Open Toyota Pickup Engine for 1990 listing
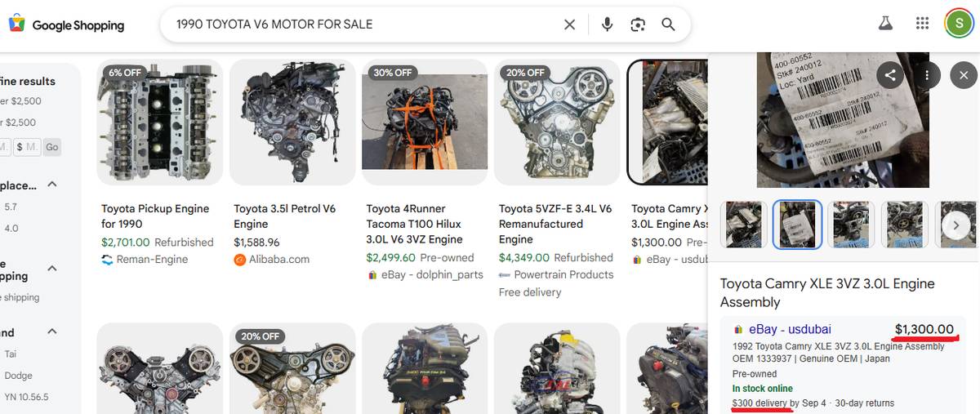Viewport: 980px width, 414px height. pos(155,216)
